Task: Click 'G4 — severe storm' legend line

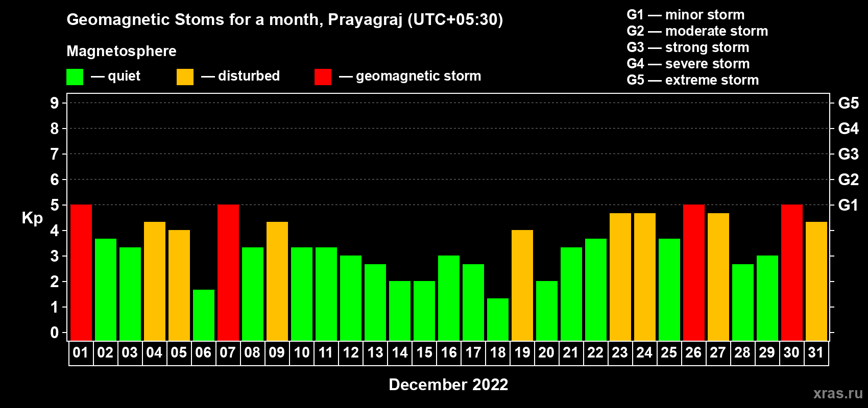Action: pyautogui.click(x=688, y=64)
